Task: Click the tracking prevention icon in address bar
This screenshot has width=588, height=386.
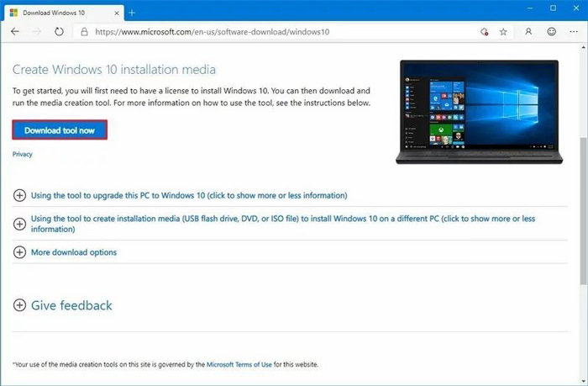Action: tap(484, 31)
